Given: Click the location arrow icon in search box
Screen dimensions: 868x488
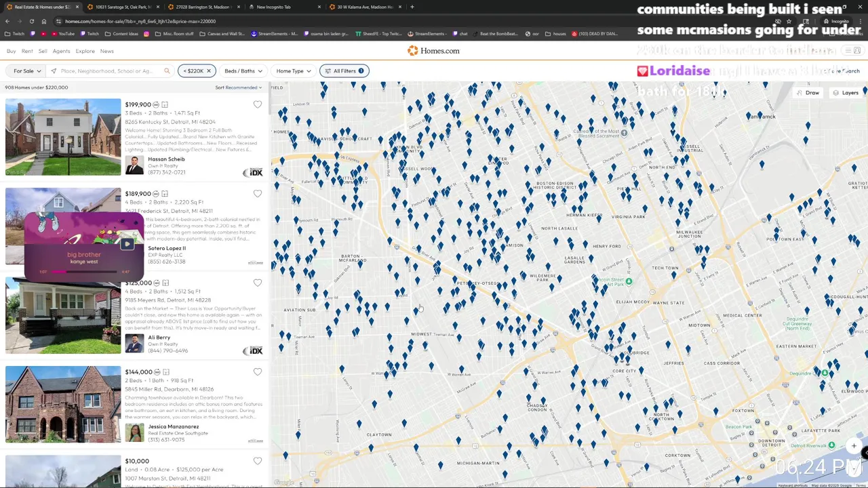Looking at the screenshot, I should (x=54, y=70).
